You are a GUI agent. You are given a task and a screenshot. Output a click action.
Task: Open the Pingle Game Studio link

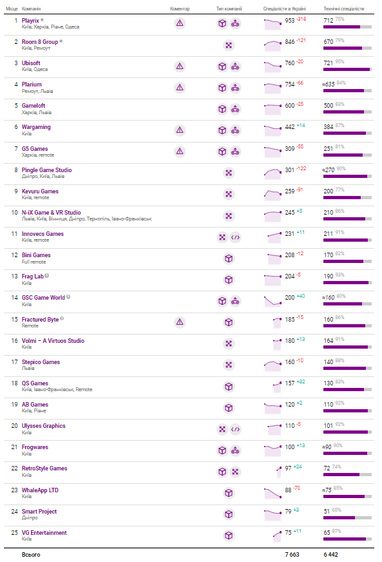pyautogui.click(x=47, y=170)
